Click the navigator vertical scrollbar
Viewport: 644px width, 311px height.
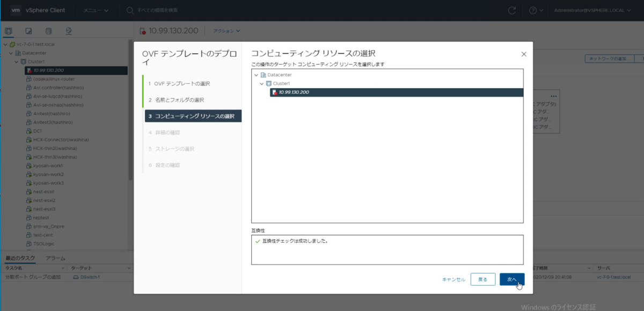tap(129, 110)
